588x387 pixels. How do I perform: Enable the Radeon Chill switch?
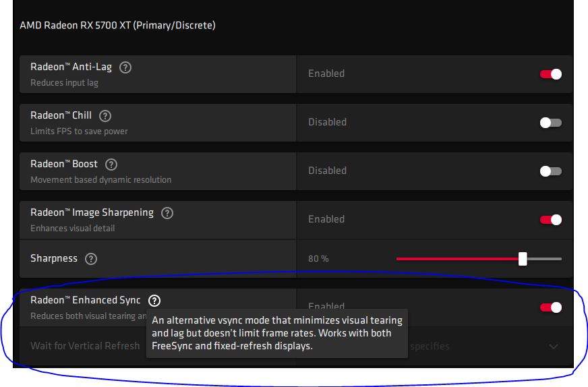tap(550, 123)
